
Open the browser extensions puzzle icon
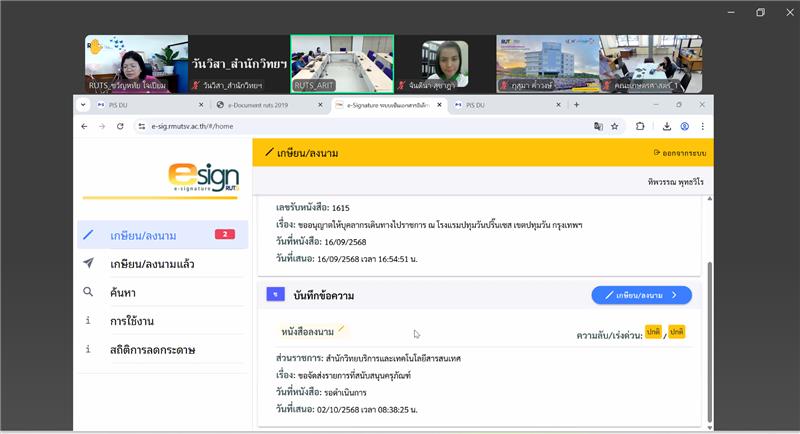(639, 126)
